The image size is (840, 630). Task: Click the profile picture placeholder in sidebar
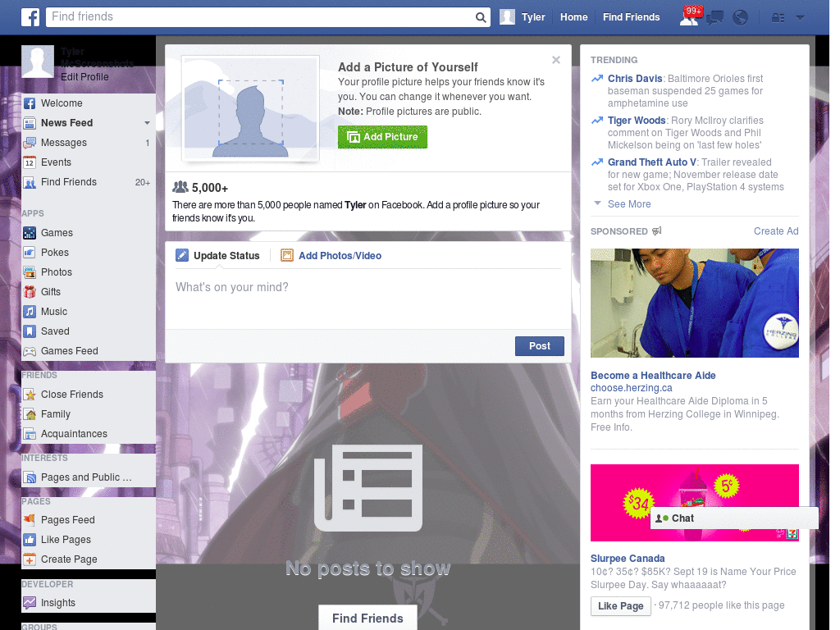(38, 61)
